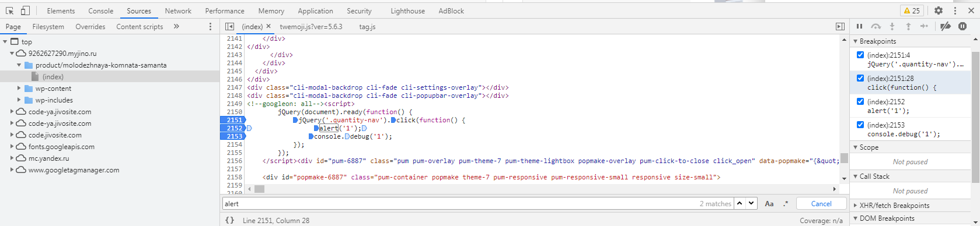Toggle the device toolbar icon

tap(25, 10)
